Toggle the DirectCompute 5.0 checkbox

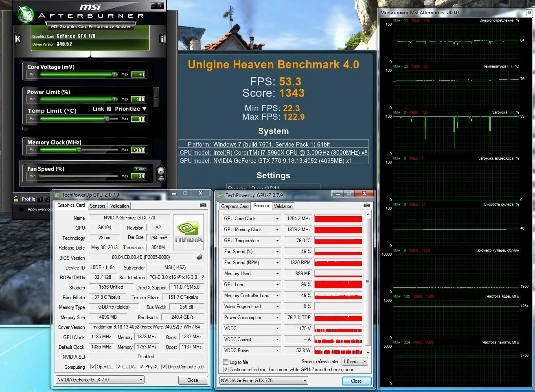click(x=164, y=367)
